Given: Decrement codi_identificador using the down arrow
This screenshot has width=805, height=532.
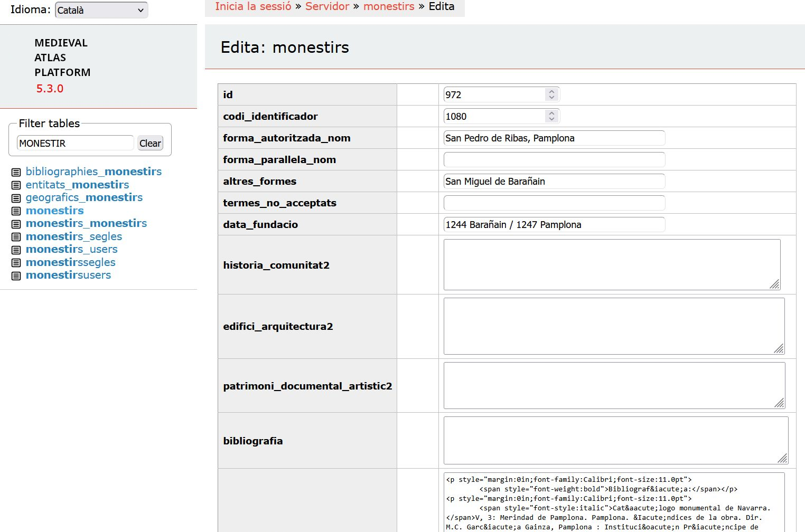Looking at the screenshot, I should (551, 119).
